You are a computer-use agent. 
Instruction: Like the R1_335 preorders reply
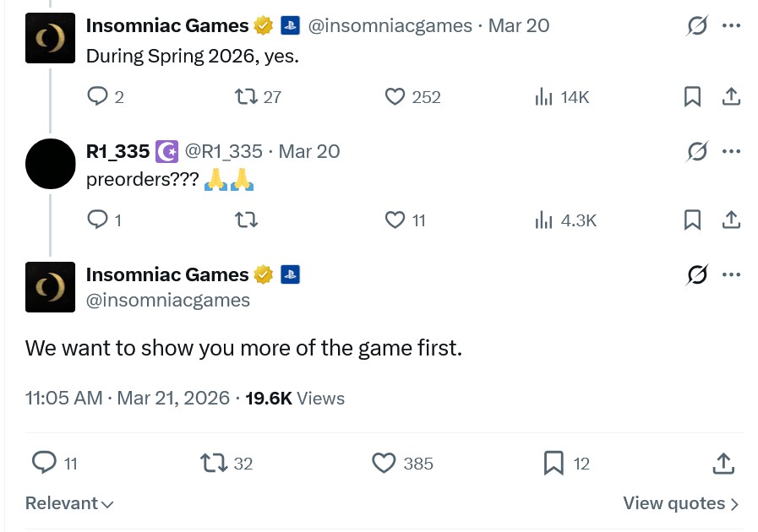pyautogui.click(x=395, y=220)
